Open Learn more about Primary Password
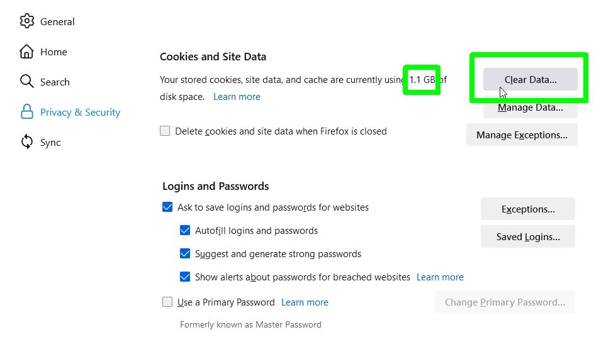 coord(305,302)
